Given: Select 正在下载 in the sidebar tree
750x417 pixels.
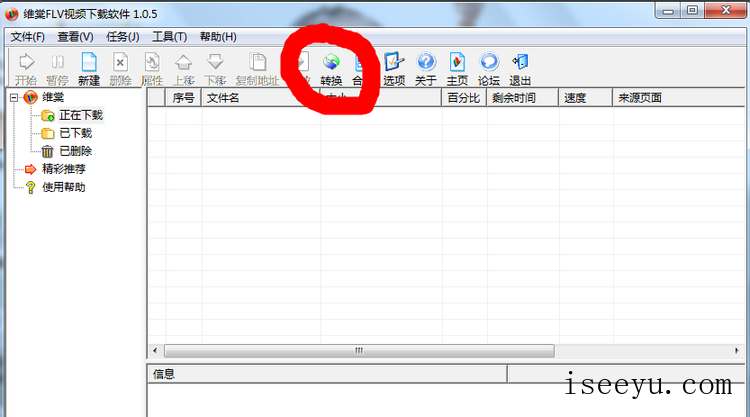Looking at the screenshot, I should 81,115.
